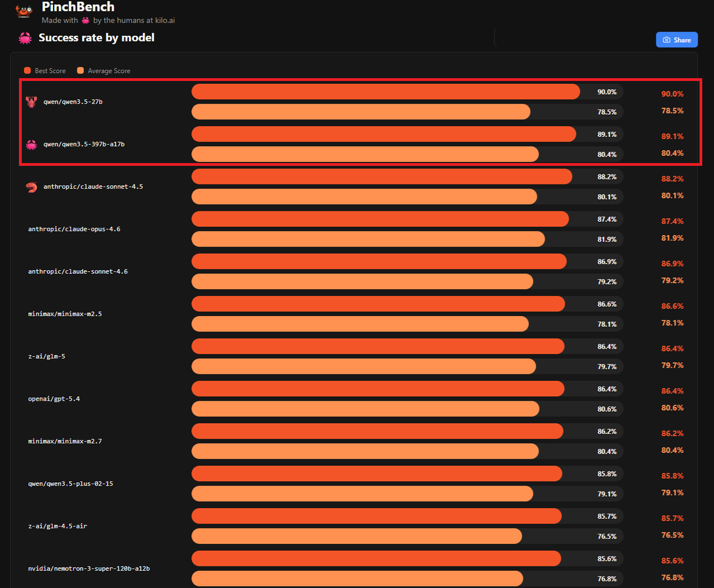
Task: Select the z-ai/glm-4.5-air model name
Action: click(58, 526)
